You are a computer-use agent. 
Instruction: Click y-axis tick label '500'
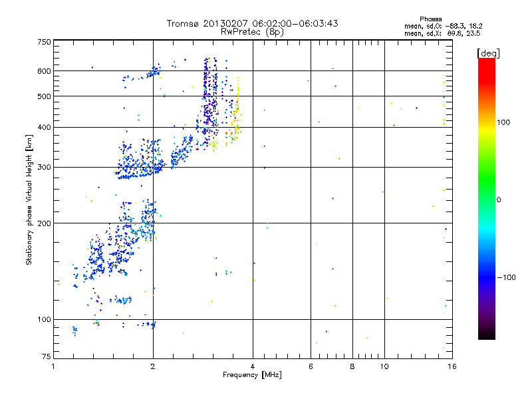coord(44,96)
